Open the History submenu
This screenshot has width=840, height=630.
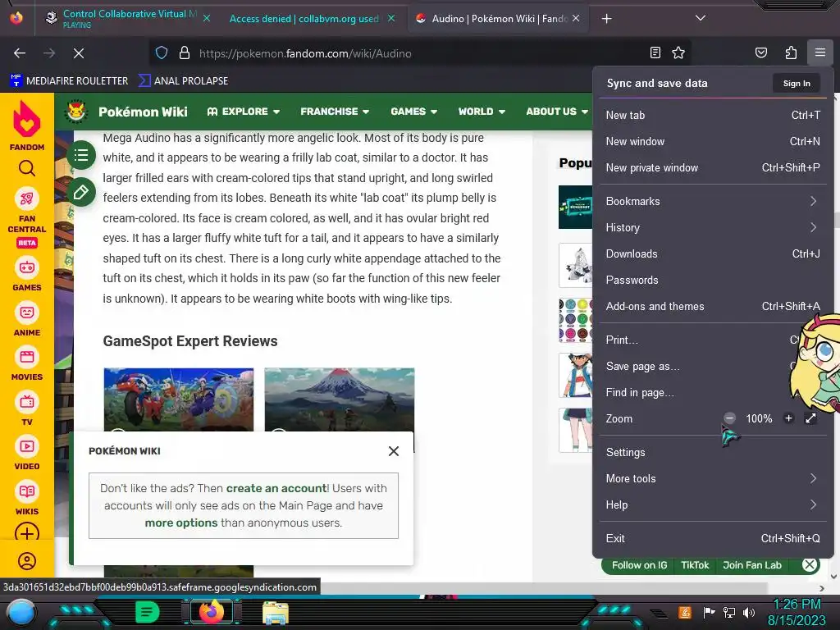711,228
